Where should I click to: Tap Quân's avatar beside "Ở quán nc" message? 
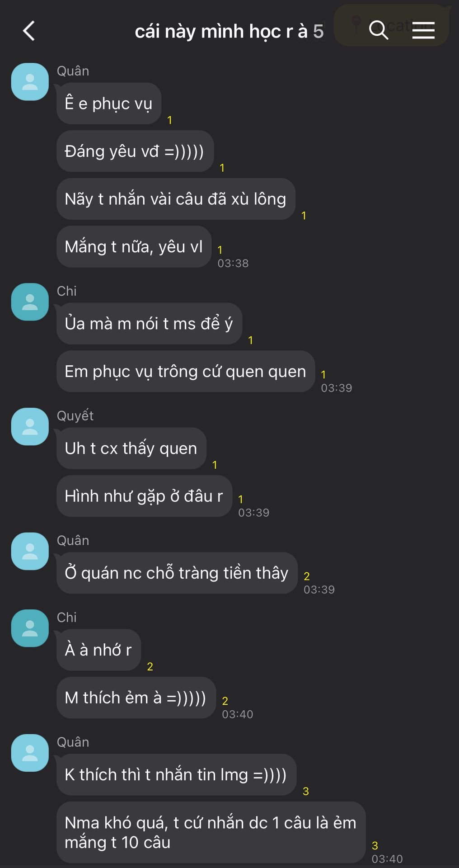point(30,552)
